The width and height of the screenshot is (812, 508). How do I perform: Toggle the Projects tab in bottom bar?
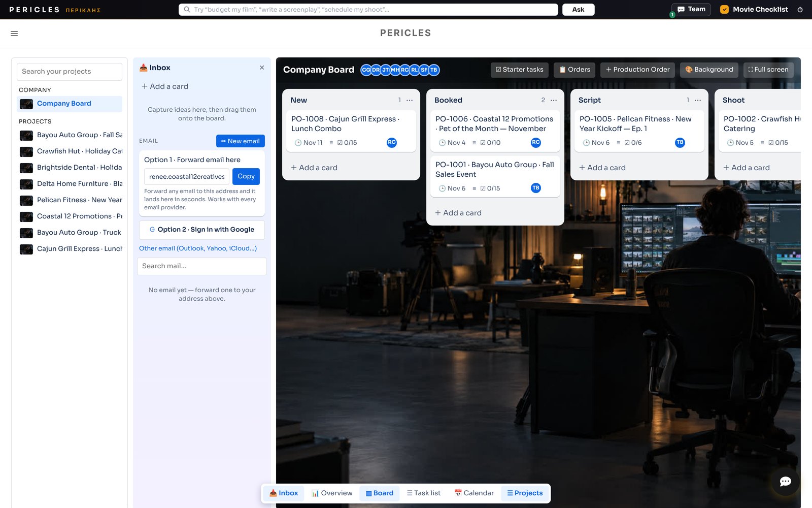coord(525,493)
